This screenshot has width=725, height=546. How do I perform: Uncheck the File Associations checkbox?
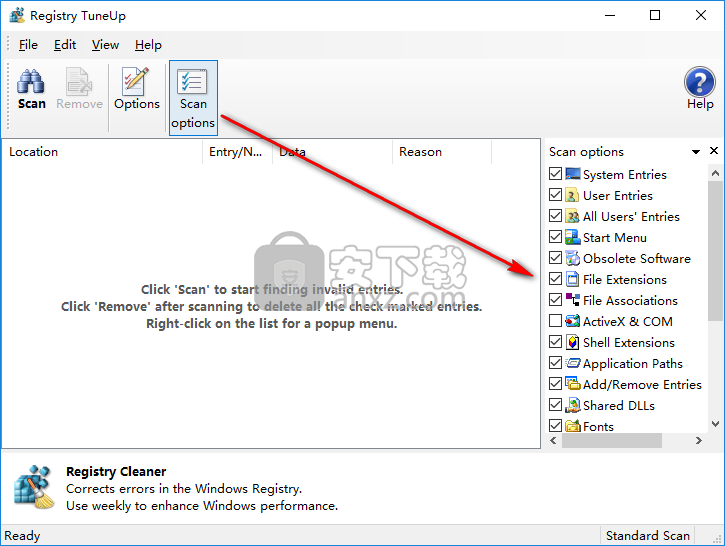point(555,300)
